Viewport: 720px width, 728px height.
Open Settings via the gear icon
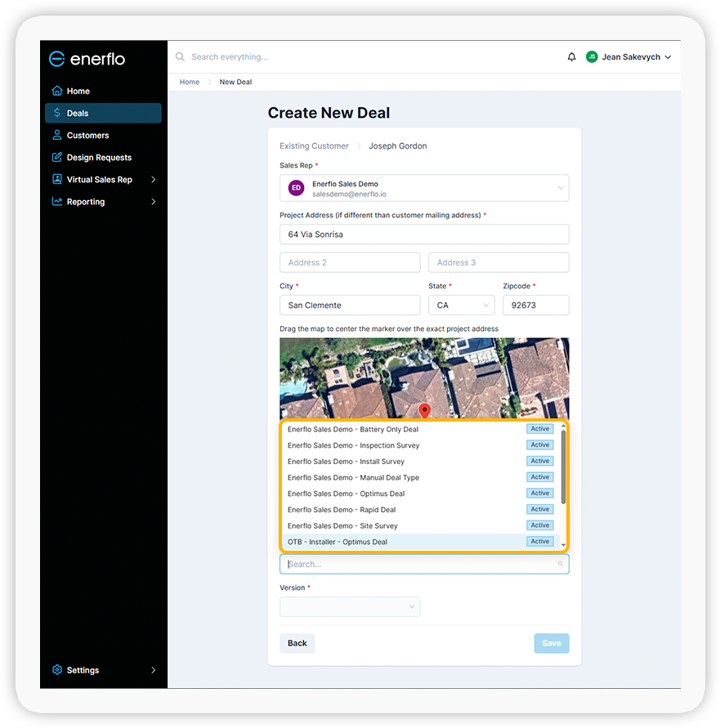(x=56, y=670)
